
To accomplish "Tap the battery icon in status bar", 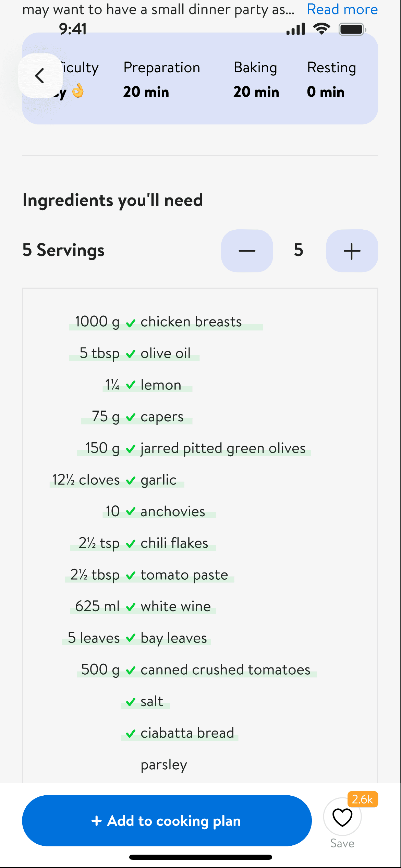I will click(x=352, y=29).
